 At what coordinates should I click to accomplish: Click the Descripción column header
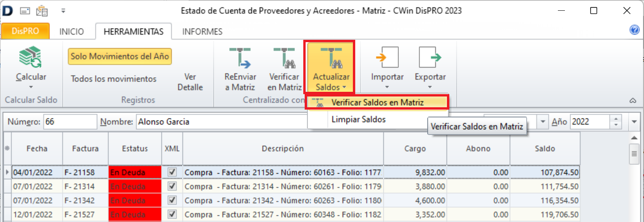point(283,148)
